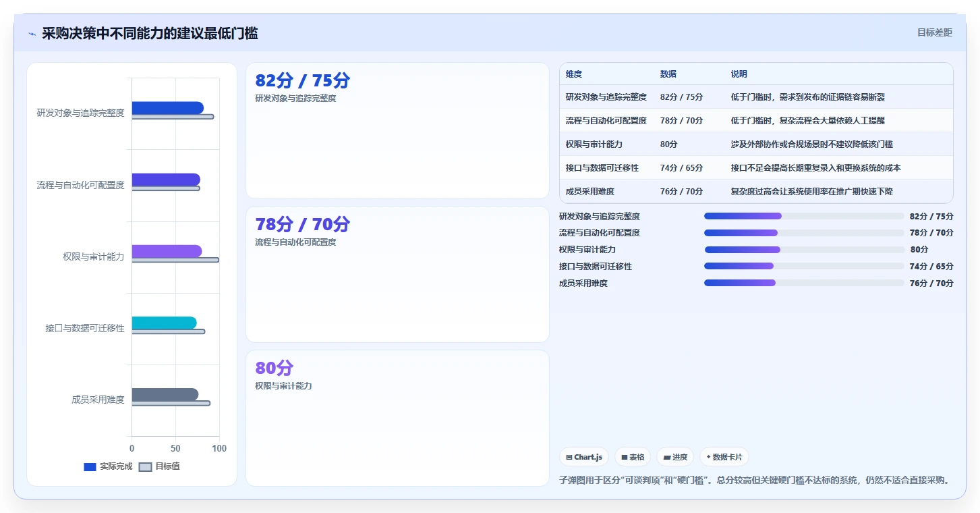The height and width of the screenshot is (513, 980).
Task: Toggle the 实际完成 legend item
Action: point(108,466)
